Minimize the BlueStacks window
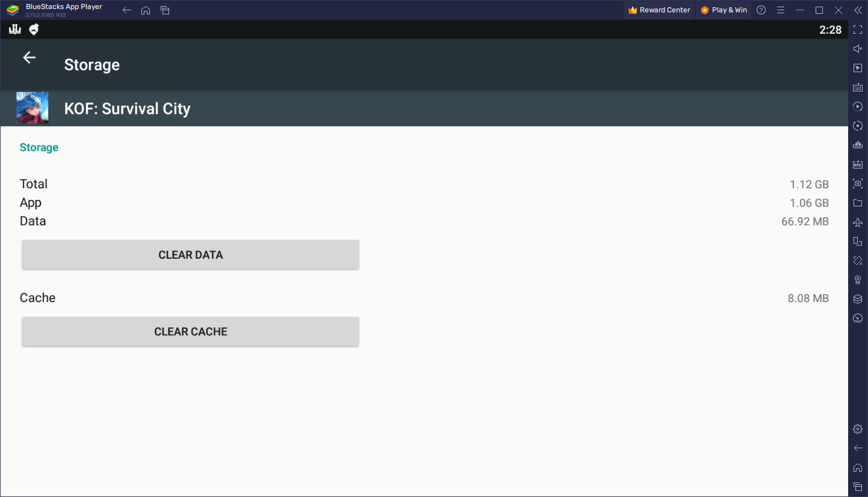 pyautogui.click(x=800, y=10)
